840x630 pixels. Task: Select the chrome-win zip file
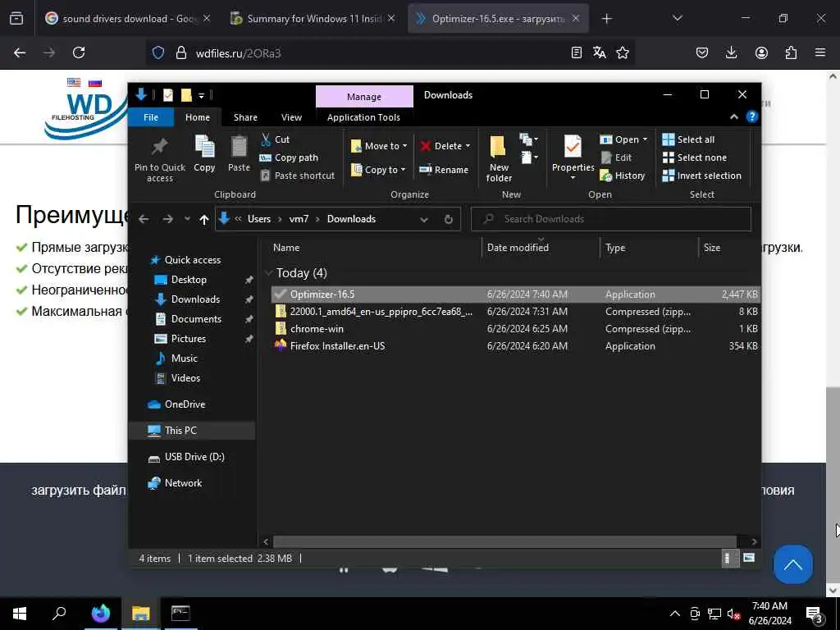click(515, 328)
